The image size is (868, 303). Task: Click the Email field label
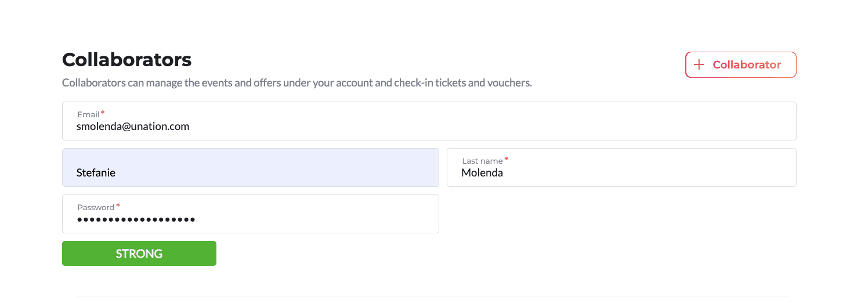88,114
